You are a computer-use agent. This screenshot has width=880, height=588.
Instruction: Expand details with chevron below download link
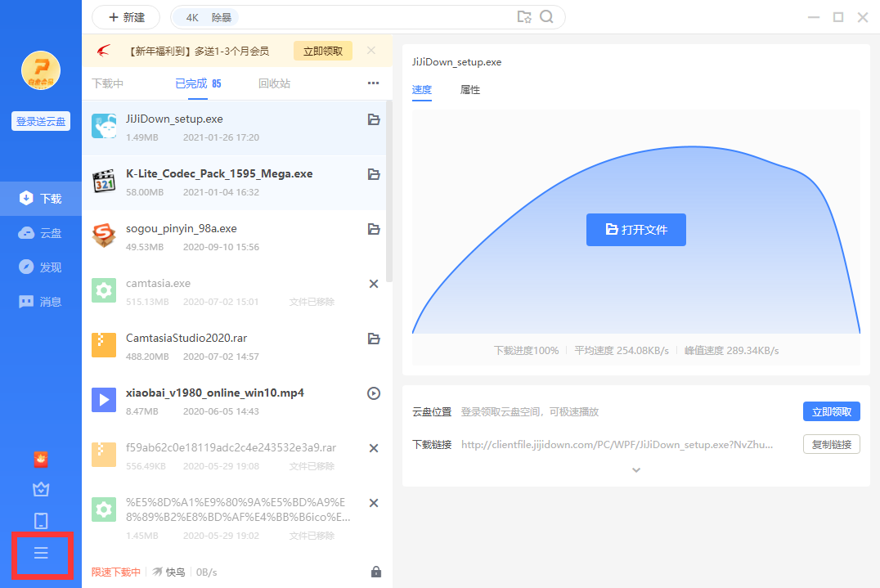pos(636,470)
